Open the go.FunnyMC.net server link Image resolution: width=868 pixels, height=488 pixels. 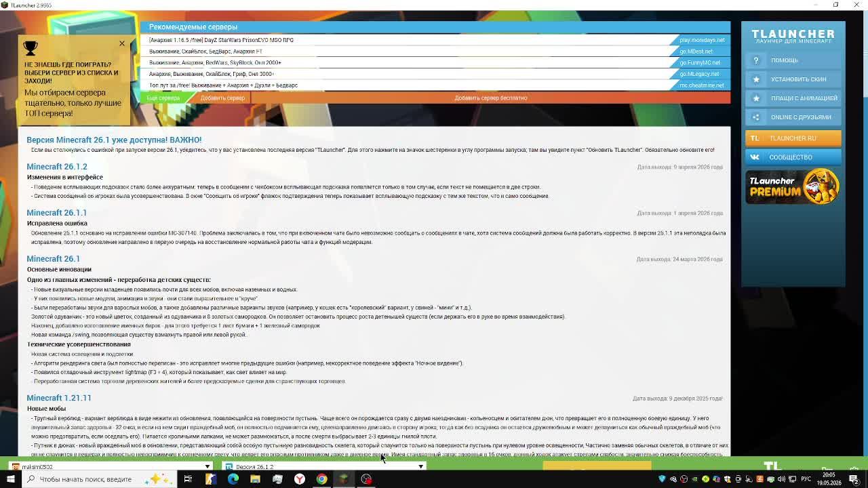(x=700, y=63)
